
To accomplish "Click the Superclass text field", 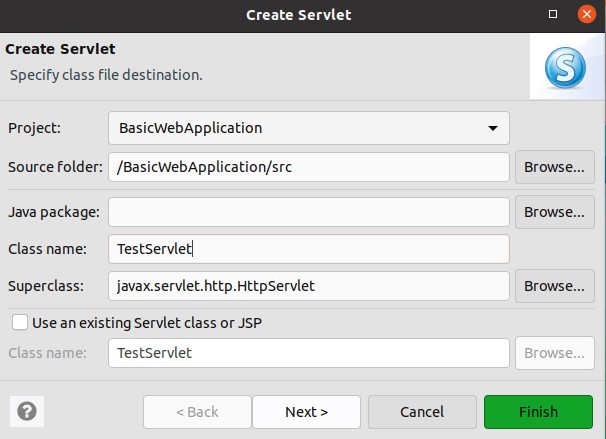I will 308,286.
